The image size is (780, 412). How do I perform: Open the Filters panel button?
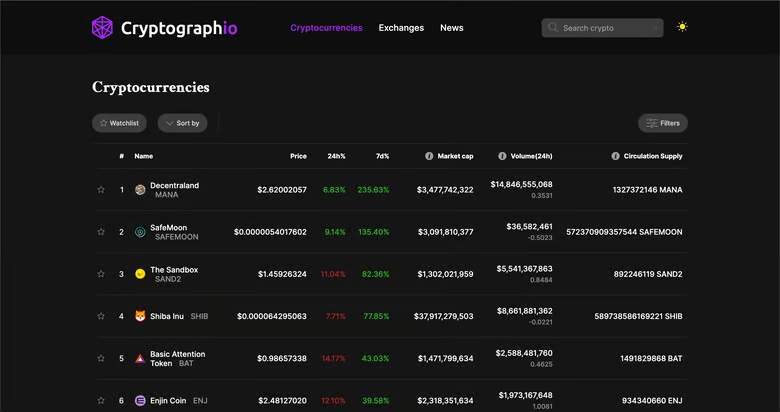coord(663,123)
